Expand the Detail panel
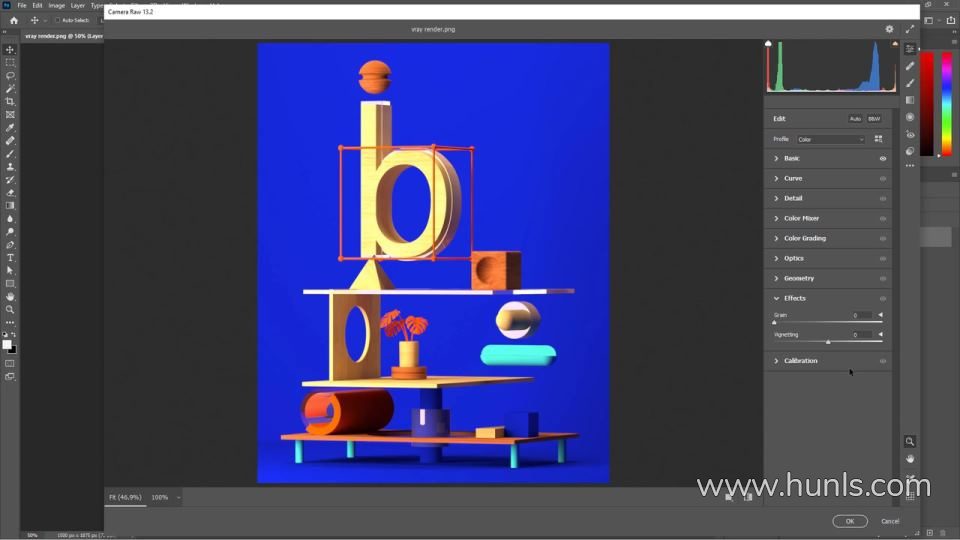The height and width of the screenshot is (540, 960). click(x=776, y=198)
